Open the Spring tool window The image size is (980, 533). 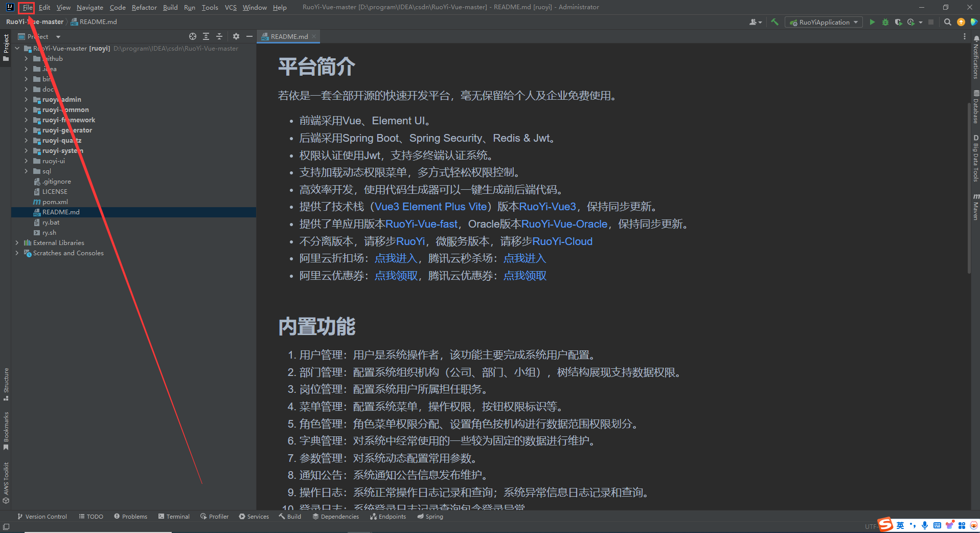(430, 517)
